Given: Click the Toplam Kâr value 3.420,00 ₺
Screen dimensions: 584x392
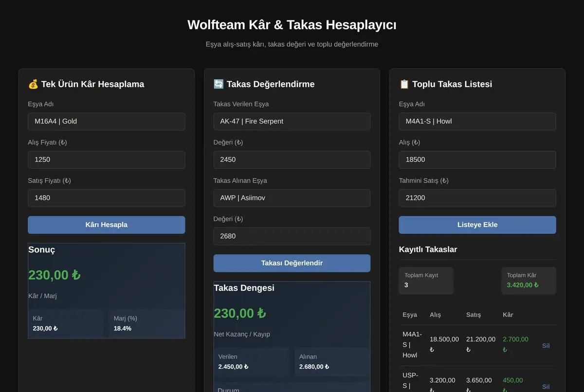Looking at the screenshot, I should tap(523, 285).
